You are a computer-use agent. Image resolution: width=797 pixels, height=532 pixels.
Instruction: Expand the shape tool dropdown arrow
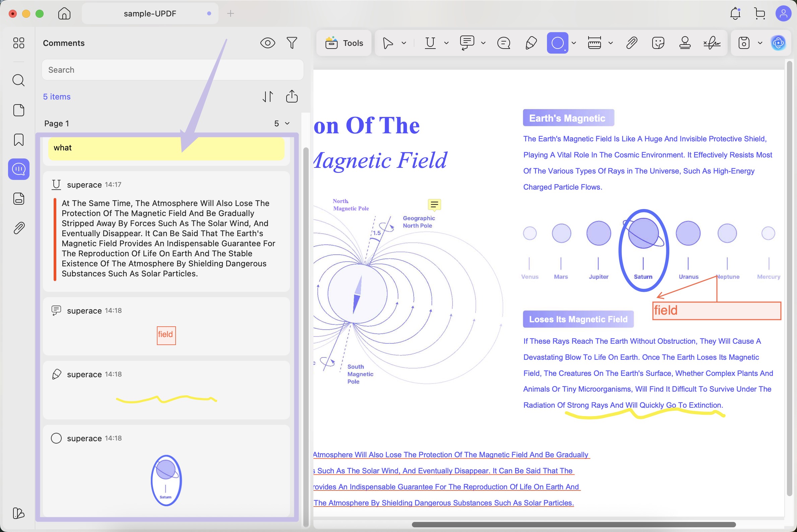pos(574,43)
